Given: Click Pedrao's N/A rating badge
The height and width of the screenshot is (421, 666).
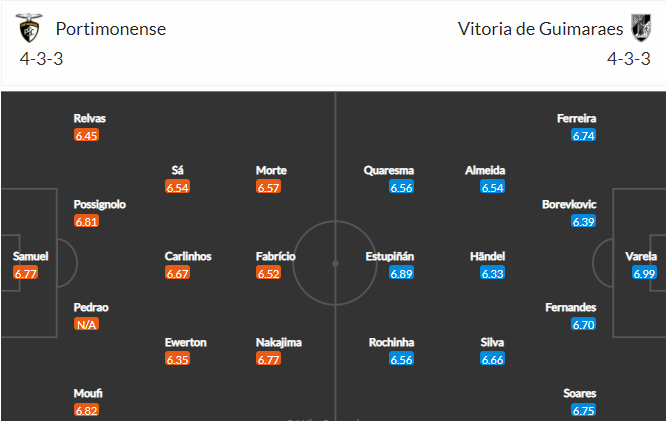Looking at the screenshot, I should click(86, 324).
